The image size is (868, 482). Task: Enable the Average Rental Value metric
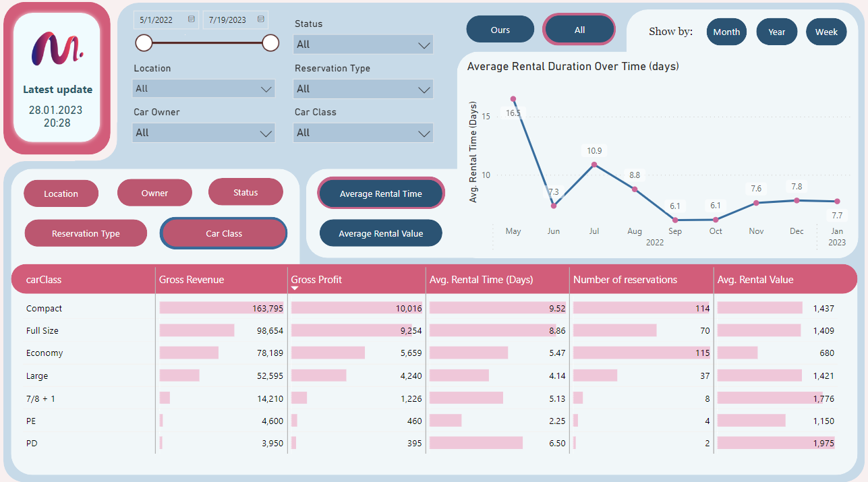tap(380, 233)
